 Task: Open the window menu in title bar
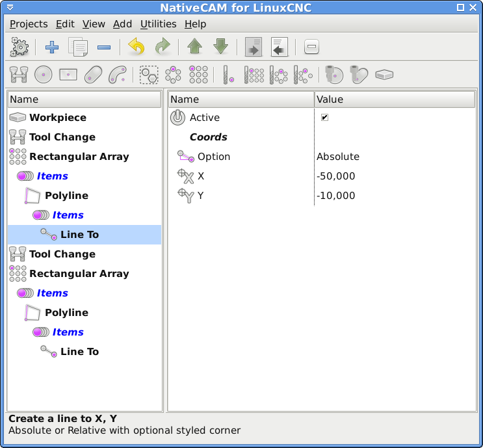point(10,7)
